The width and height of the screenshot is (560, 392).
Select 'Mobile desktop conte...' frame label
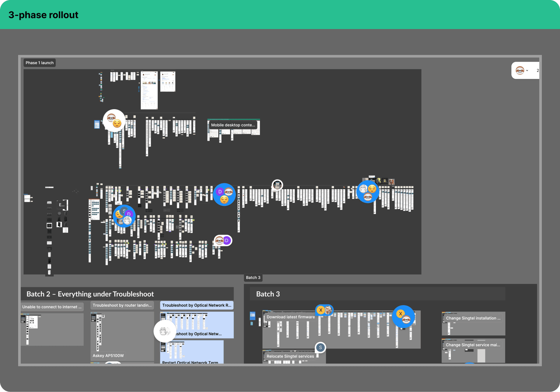[x=233, y=125]
